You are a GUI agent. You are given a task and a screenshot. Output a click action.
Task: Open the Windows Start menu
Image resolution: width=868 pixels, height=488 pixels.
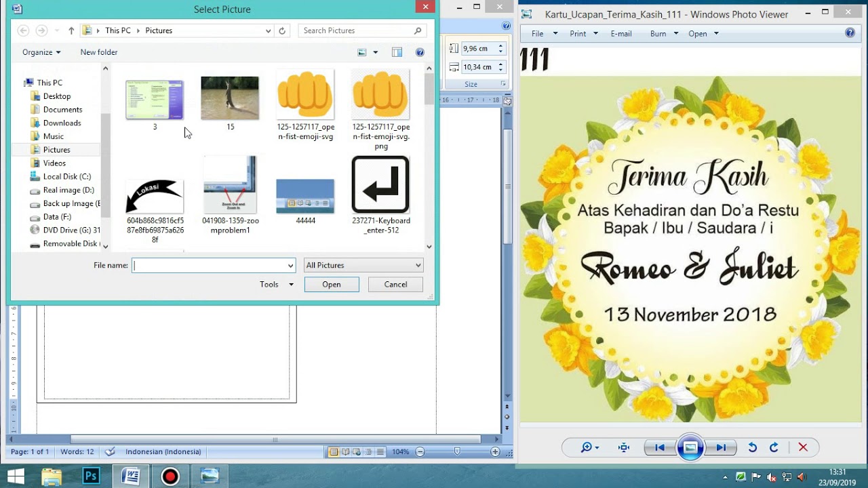point(15,476)
